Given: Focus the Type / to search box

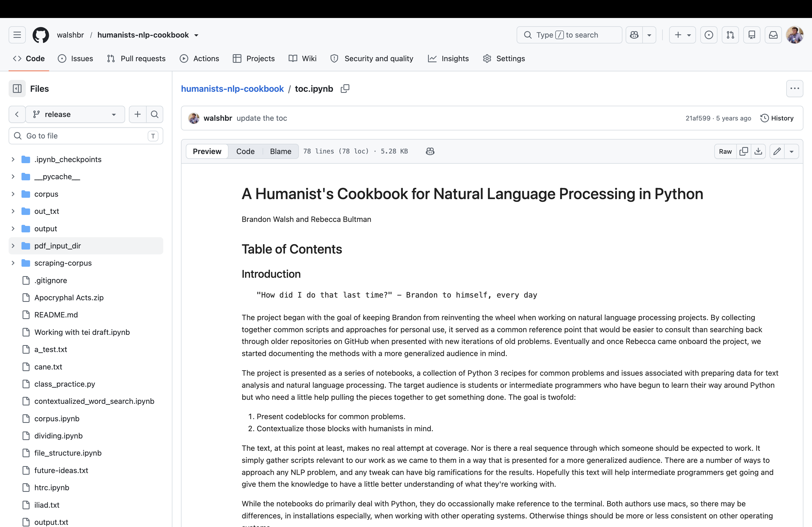Looking at the screenshot, I should [569, 35].
